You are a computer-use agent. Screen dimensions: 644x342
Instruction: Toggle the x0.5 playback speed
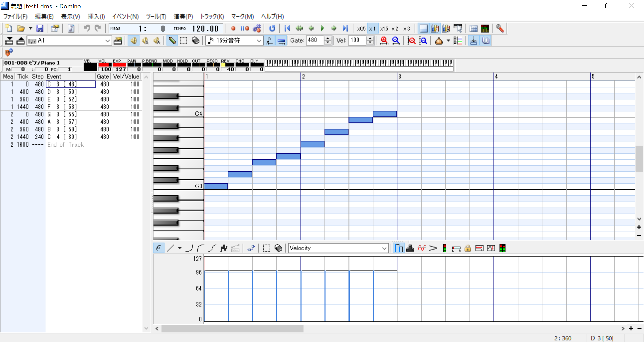361,28
